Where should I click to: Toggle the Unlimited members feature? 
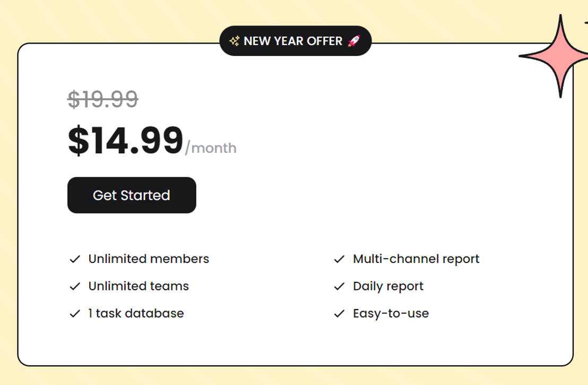point(148,259)
